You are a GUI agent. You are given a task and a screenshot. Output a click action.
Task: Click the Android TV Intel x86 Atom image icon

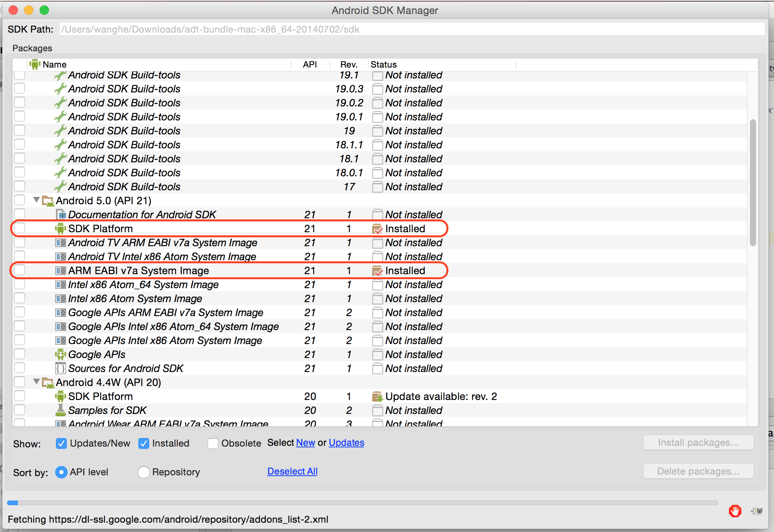point(61,256)
